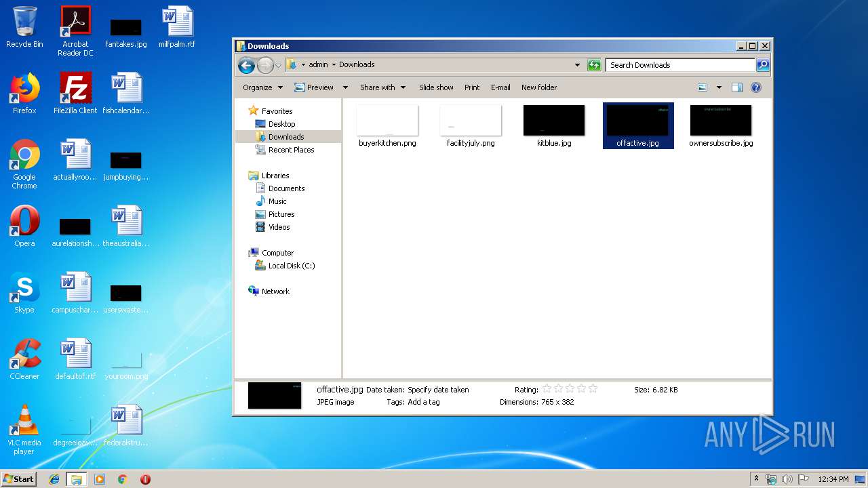Viewport: 868px width, 488px height.
Task: Click the Explorer Back arrow button
Action: [x=246, y=65]
